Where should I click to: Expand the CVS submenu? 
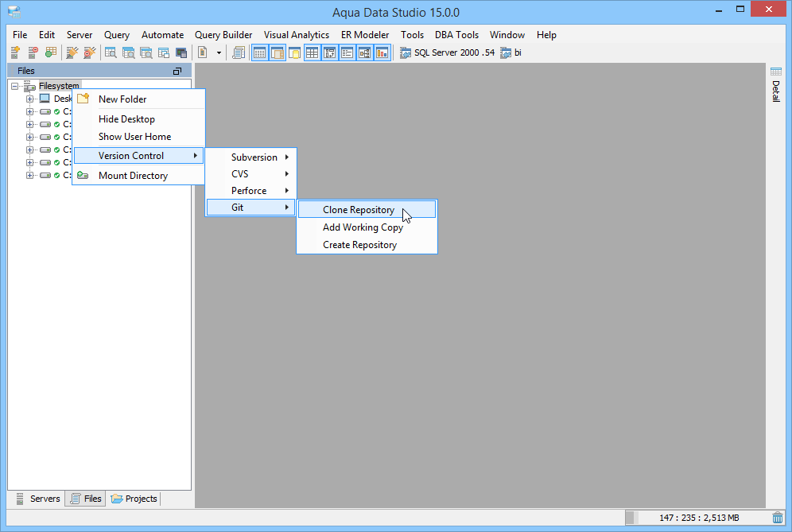coord(250,174)
